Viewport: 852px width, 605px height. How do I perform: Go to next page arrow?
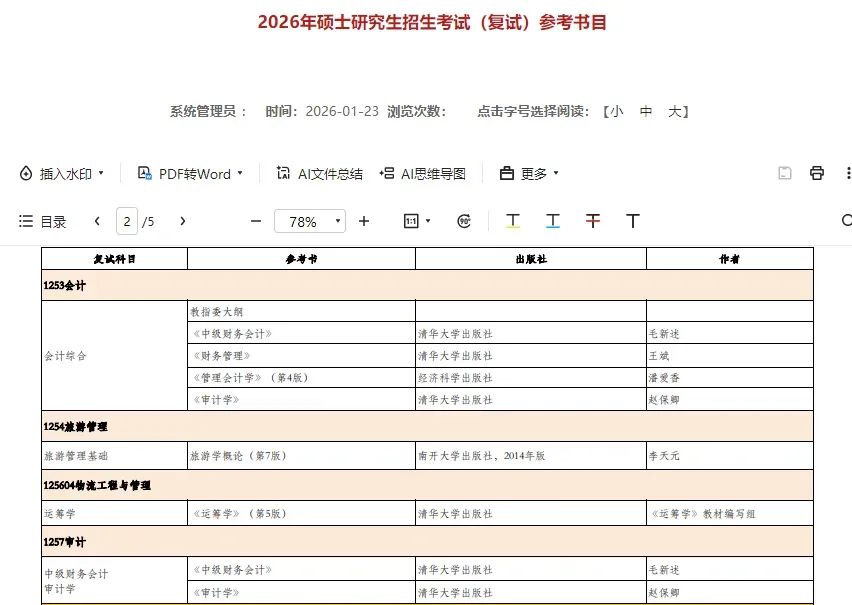(183, 221)
